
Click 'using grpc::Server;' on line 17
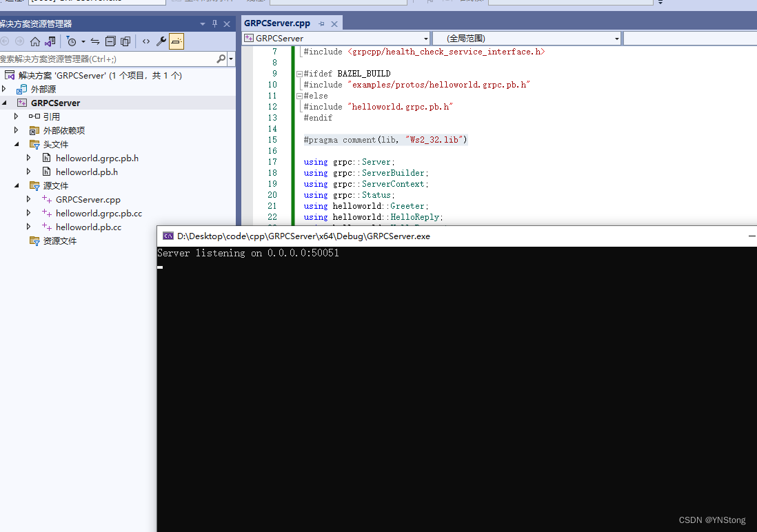[x=349, y=162]
